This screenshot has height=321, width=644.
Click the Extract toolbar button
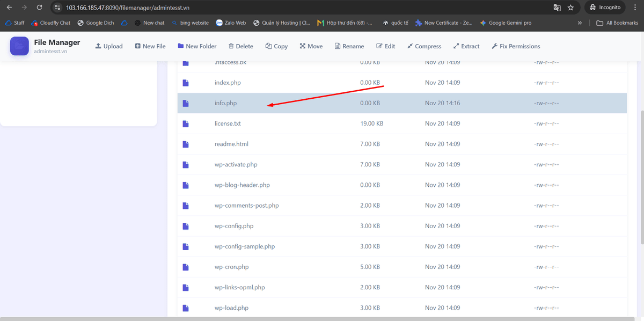coord(466,46)
